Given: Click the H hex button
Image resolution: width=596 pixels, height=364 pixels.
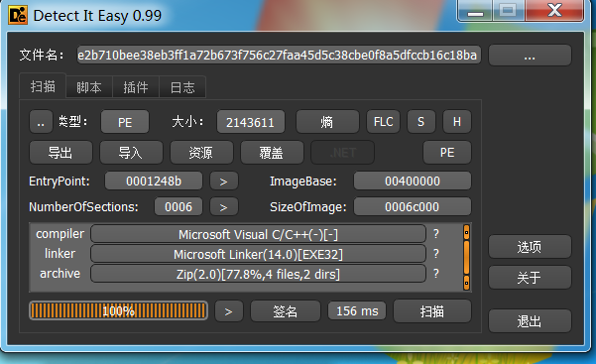Looking at the screenshot, I should [x=457, y=122].
